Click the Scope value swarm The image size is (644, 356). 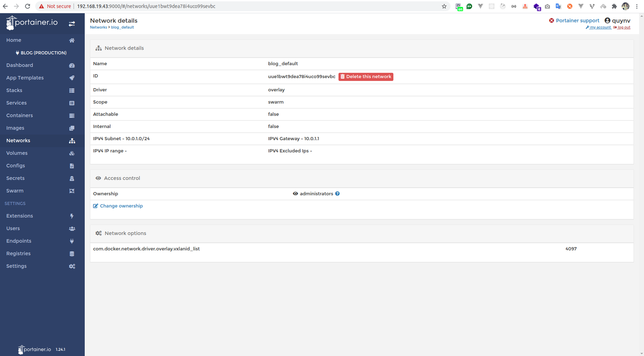pos(276,102)
